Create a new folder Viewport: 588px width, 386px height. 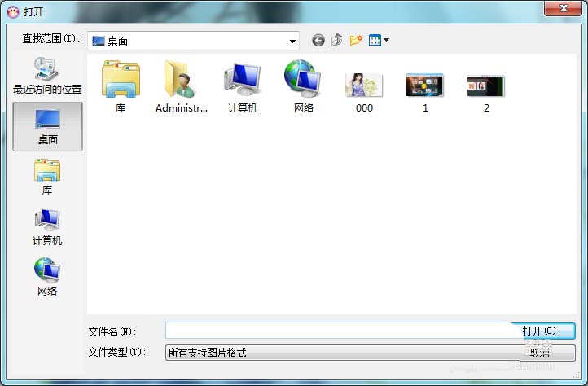point(356,40)
